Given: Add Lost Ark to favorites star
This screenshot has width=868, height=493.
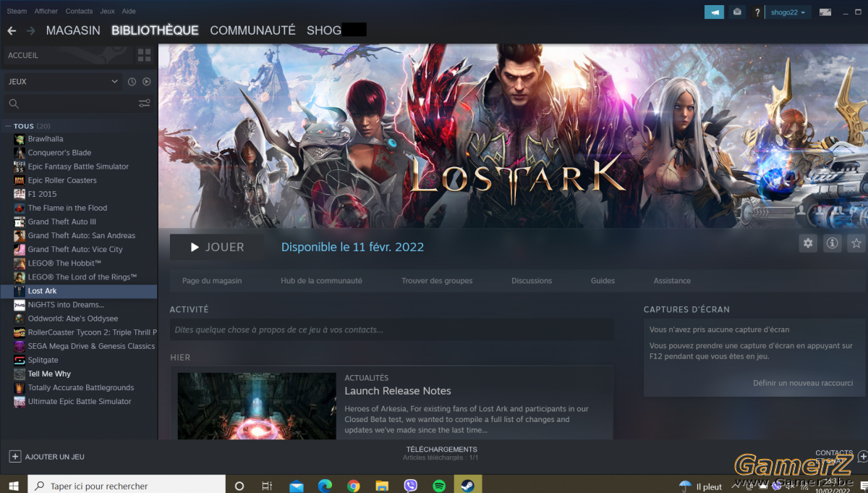Looking at the screenshot, I should (856, 243).
